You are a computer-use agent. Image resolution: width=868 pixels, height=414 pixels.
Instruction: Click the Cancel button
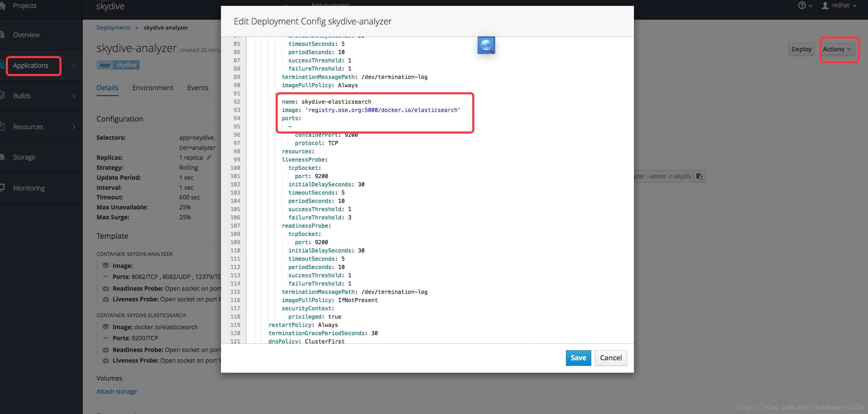[610, 358]
